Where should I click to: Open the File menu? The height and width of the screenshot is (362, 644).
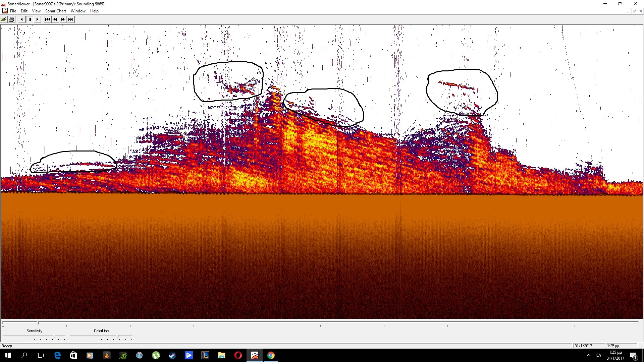[x=13, y=11]
